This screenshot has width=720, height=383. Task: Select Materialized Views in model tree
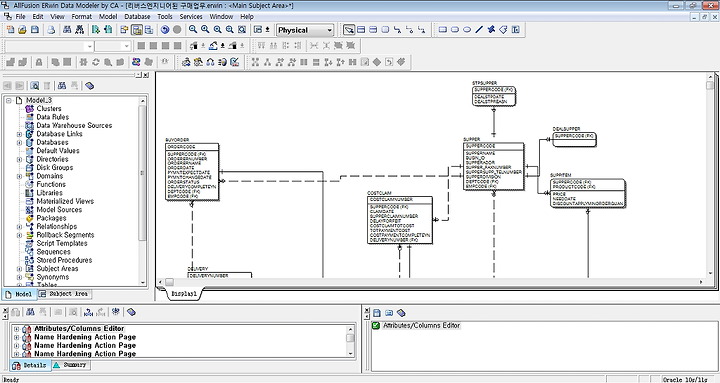65,202
